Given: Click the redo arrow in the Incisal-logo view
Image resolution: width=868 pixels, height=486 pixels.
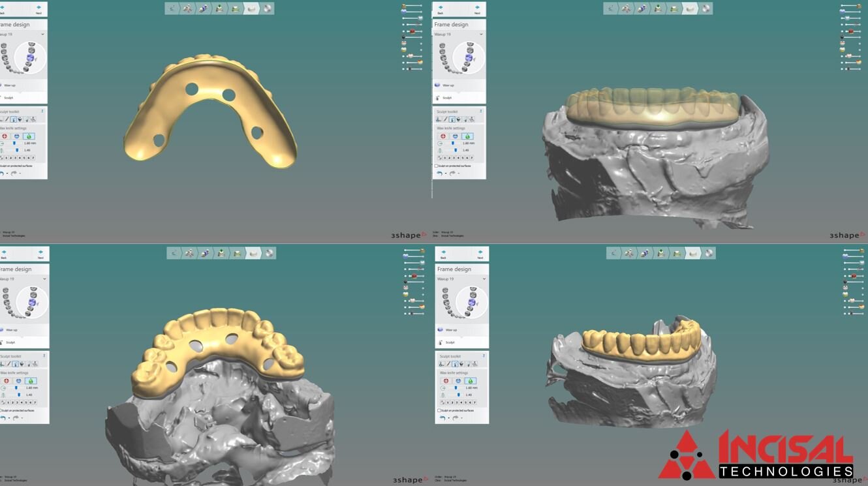Looking at the screenshot, I should coord(456,418).
